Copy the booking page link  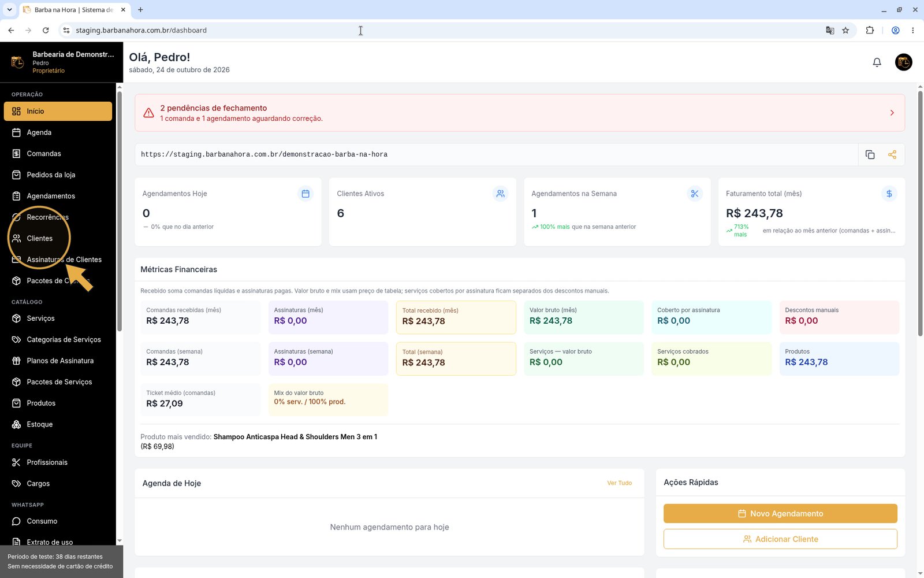click(x=870, y=155)
